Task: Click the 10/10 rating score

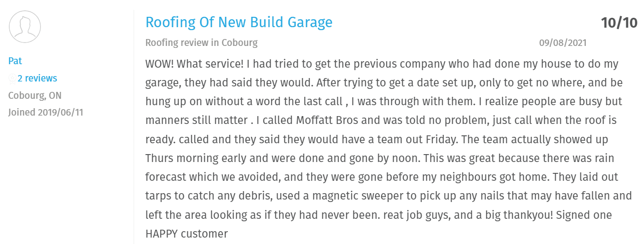Action: (x=619, y=23)
